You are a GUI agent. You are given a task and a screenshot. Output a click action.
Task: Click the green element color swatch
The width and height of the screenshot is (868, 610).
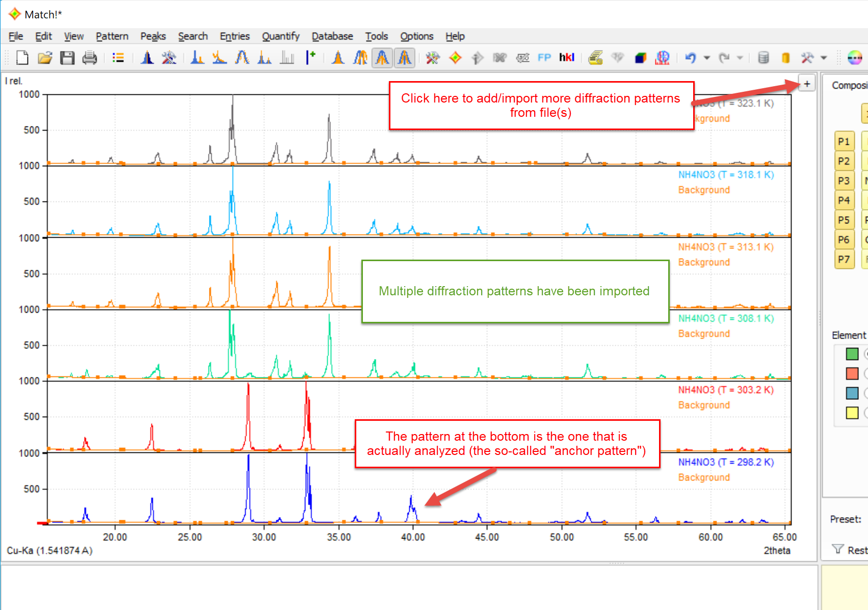tap(852, 354)
